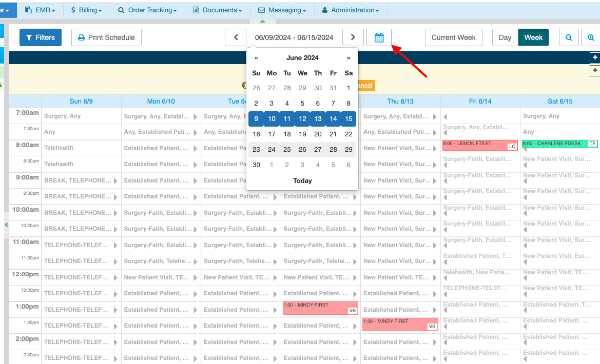Click Today in the date picker
This screenshot has width=600, height=364.
(x=302, y=180)
